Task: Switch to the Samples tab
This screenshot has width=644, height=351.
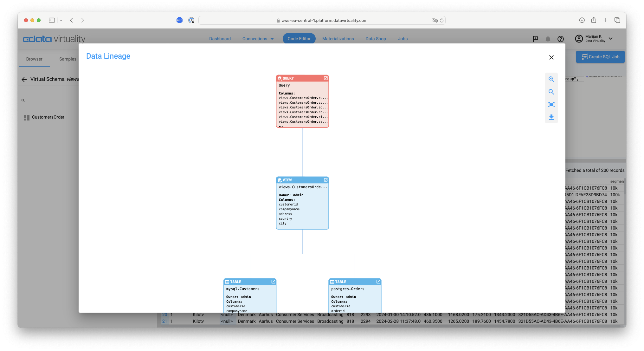Action: tap(68, 59)
